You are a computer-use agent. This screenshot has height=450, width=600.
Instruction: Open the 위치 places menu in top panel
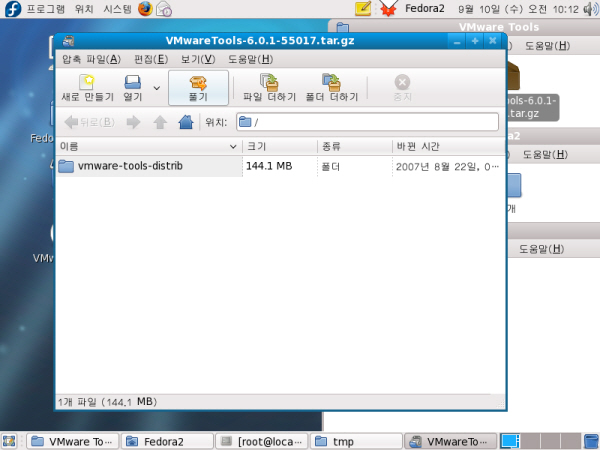click(x=84, y=9)
